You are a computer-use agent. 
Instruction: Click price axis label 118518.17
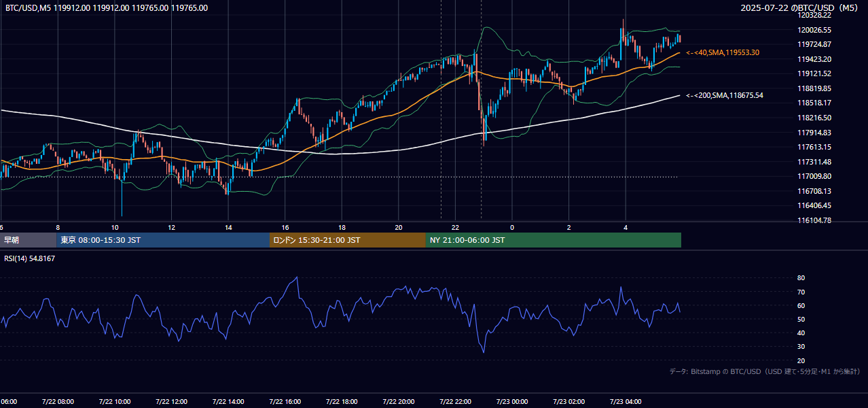(x=816, y=103)
